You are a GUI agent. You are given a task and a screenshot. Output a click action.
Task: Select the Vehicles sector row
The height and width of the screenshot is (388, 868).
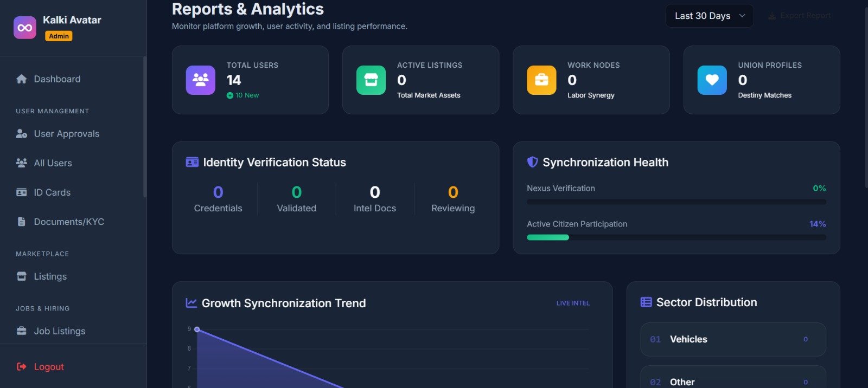pyautogui.click(x=733, y=339)
